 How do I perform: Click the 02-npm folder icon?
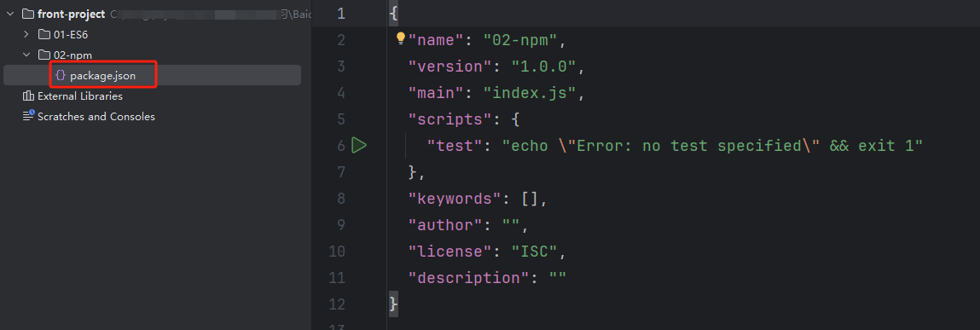(44, 55)
